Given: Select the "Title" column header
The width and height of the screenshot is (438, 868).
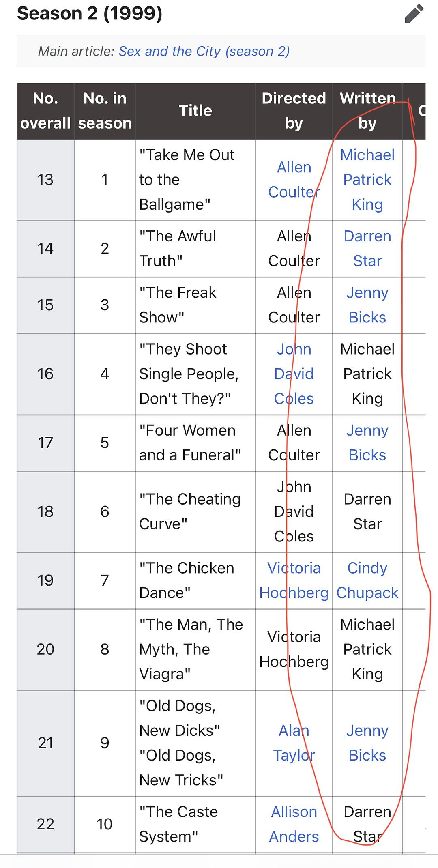Looking at the screenshot, I should (195, 111).
